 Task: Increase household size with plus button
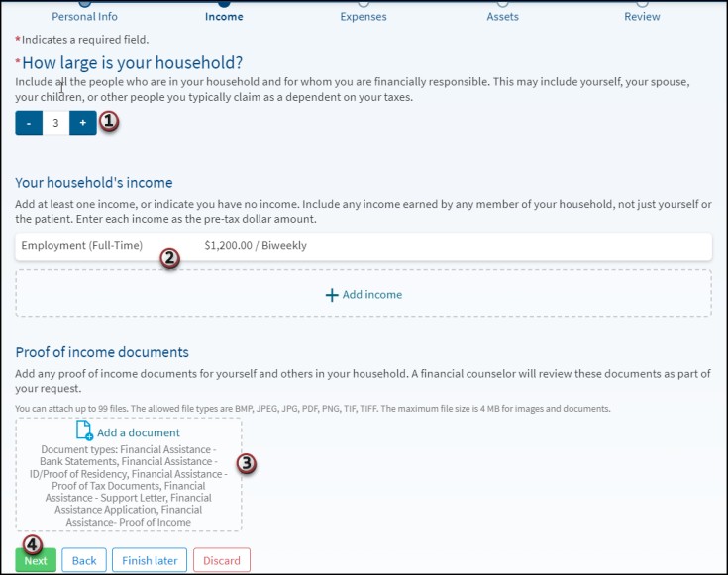83,123
